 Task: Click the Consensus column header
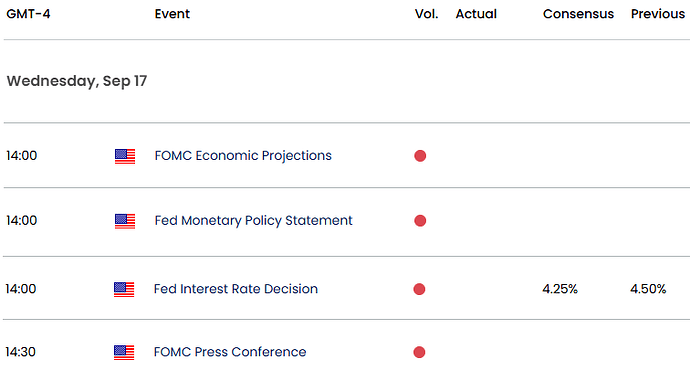(578, 14)
